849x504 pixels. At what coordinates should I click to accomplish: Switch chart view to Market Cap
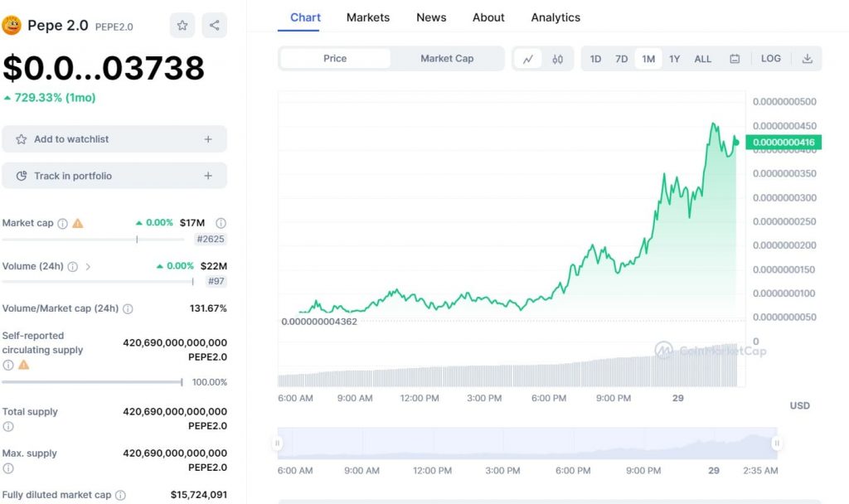click(446, 58)
